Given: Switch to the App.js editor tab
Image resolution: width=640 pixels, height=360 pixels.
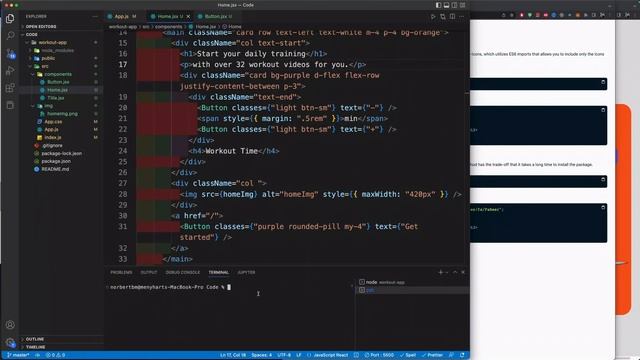Looking at the screenshot, I should tap(122, 16).
